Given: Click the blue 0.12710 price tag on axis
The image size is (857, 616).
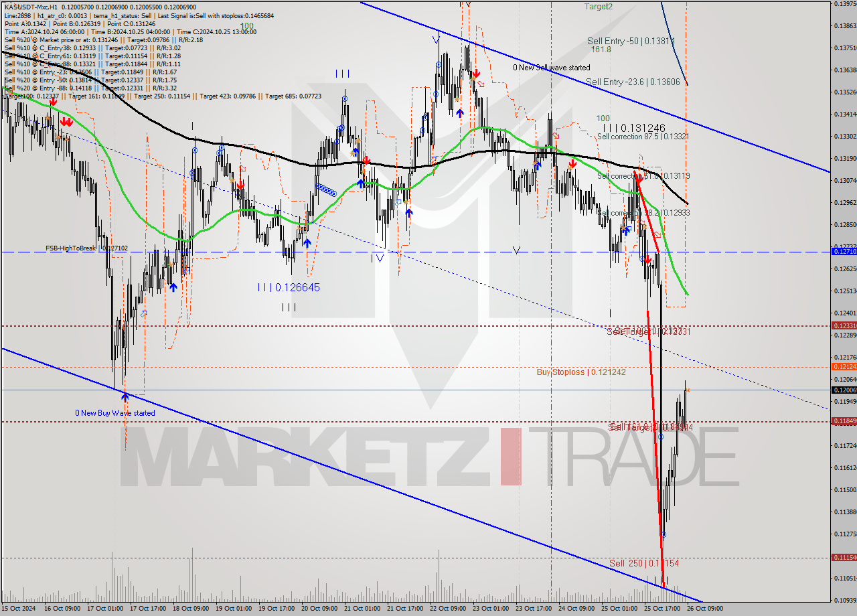Looking at the screenshot, I should [x=843, y=251].
